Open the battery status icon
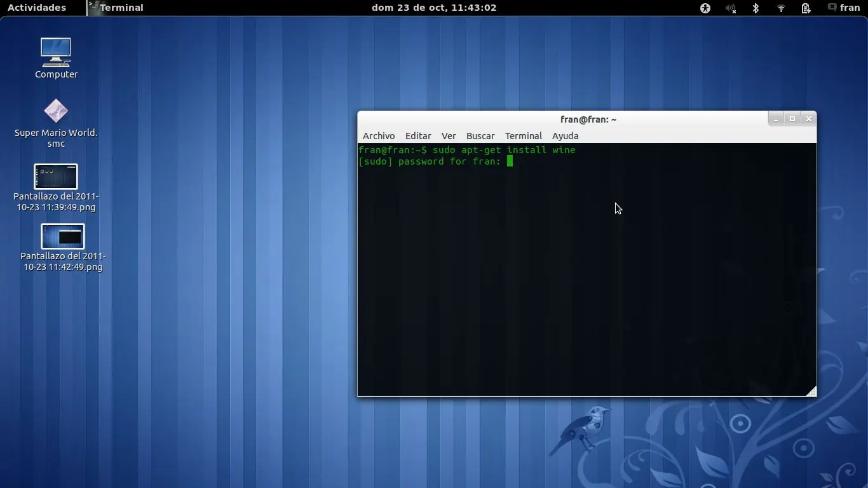This screenshot has height=488, width=868. [806, 8]
